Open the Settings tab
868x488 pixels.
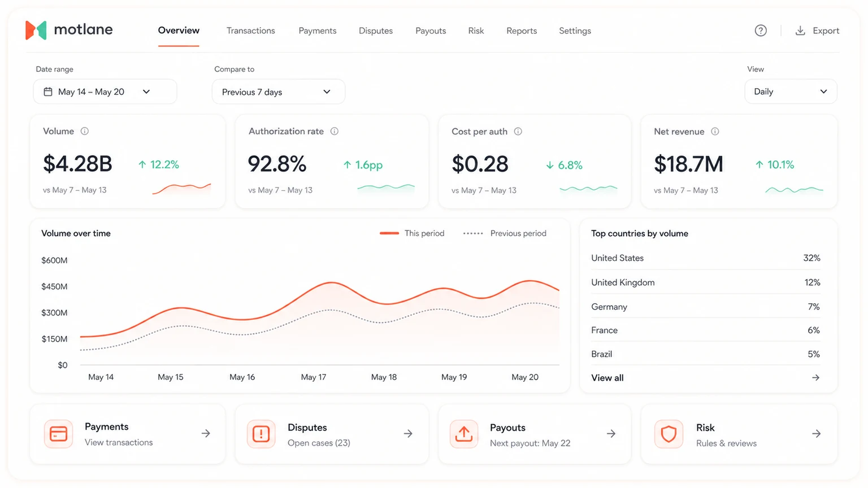(575, 30)
